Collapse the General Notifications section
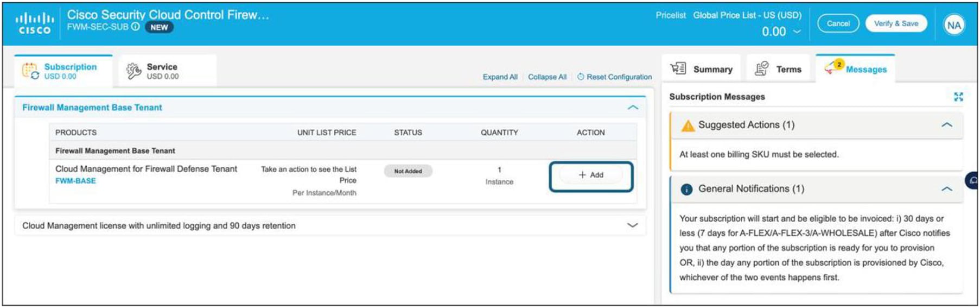 pyautogui.click(x=946, y=189)
